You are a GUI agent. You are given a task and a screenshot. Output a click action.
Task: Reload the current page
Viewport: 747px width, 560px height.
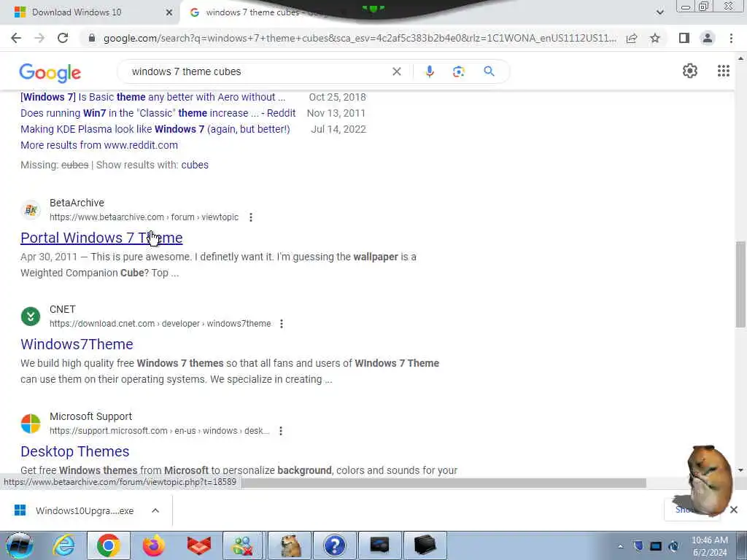63,38
